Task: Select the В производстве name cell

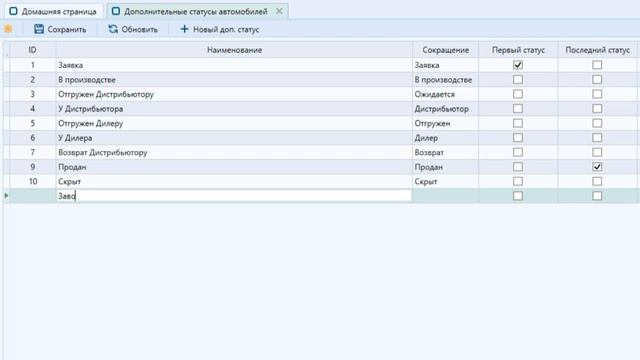Action: 234,80
